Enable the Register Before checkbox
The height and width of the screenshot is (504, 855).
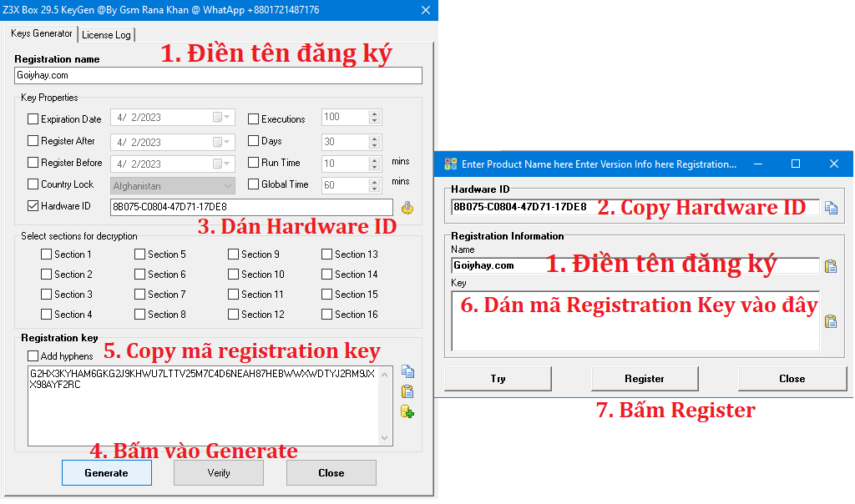click(33, 163)
